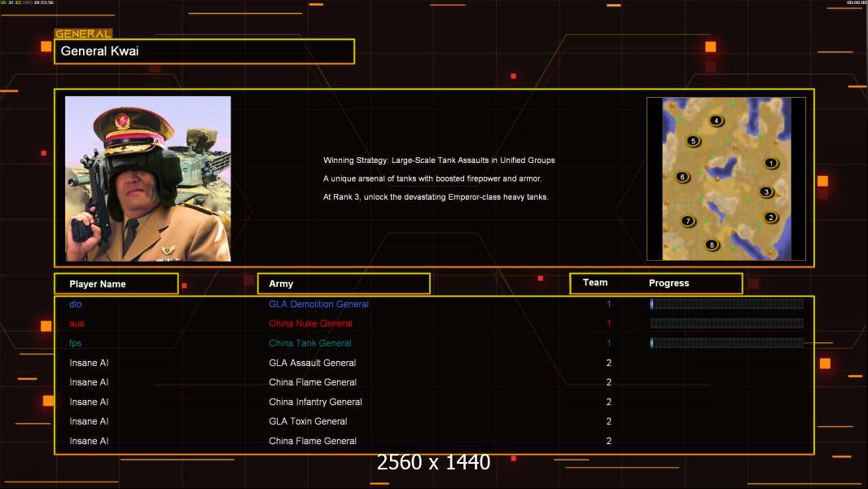868x489 pixels.
Task: Select player name dio
Action: [75, 304]
